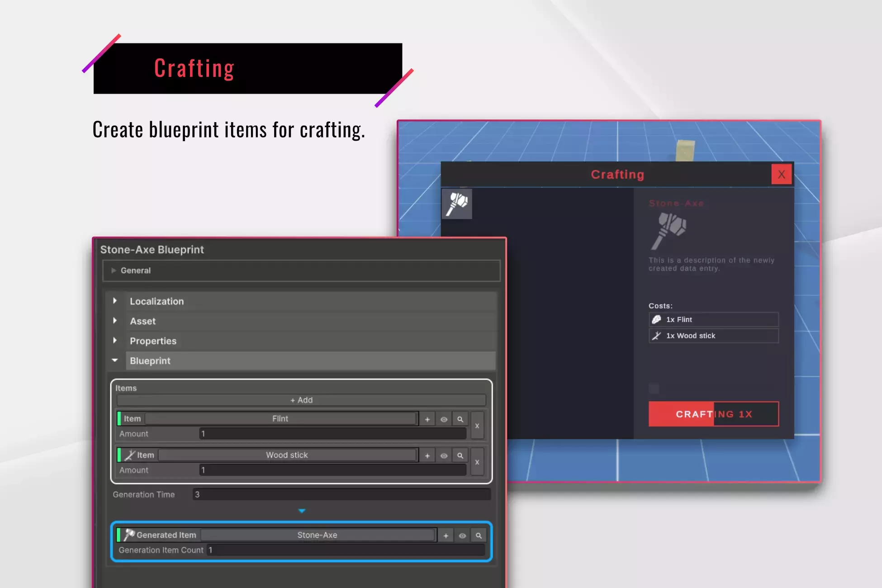The image size is (882, 588).
Task: Toggle eye icon in Generated Item row
Action: (x=462, y=536)
